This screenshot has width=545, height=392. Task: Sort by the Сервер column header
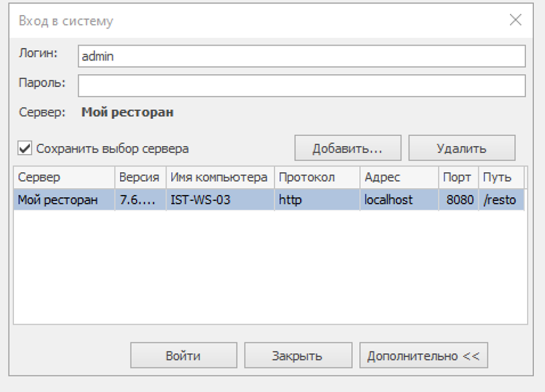coord(64,177)
